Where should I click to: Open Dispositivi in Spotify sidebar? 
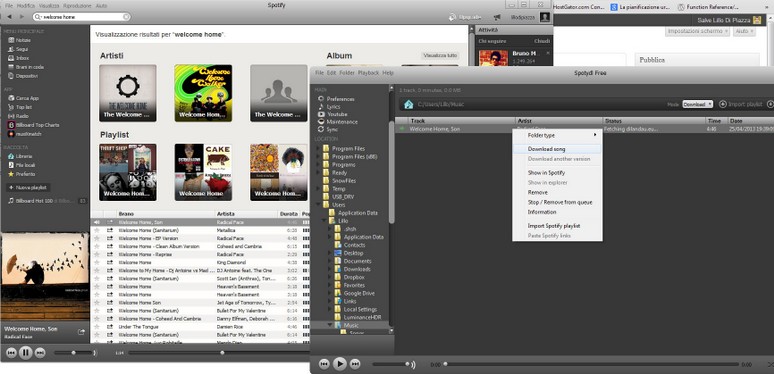pos(22,76)
